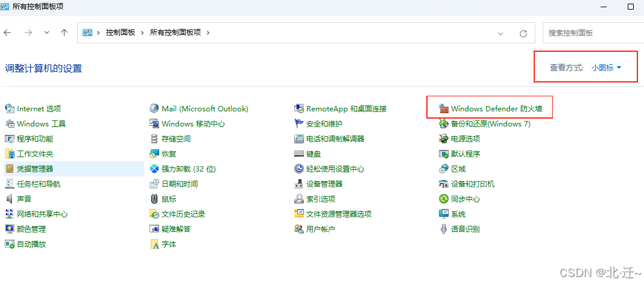644x283 pixels.
Task: Expand chevron before 控制面板 breadcrumb
Action: (98, 33)
